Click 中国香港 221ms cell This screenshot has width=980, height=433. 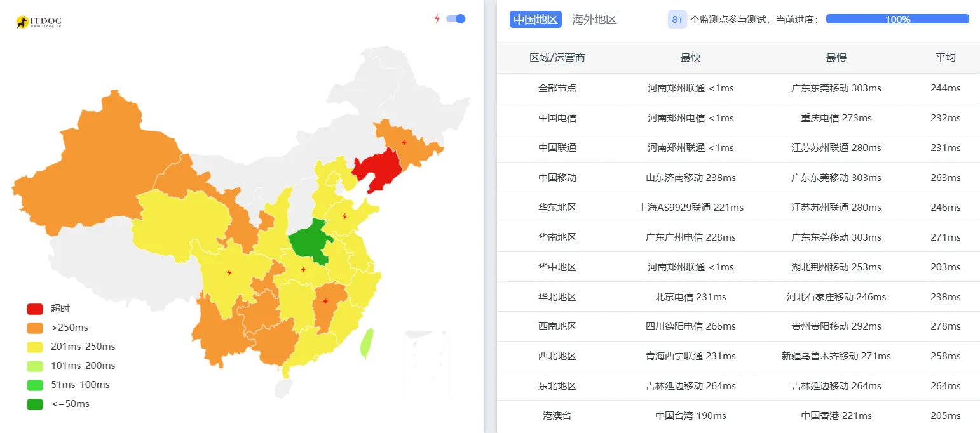(x=836, y=416)
